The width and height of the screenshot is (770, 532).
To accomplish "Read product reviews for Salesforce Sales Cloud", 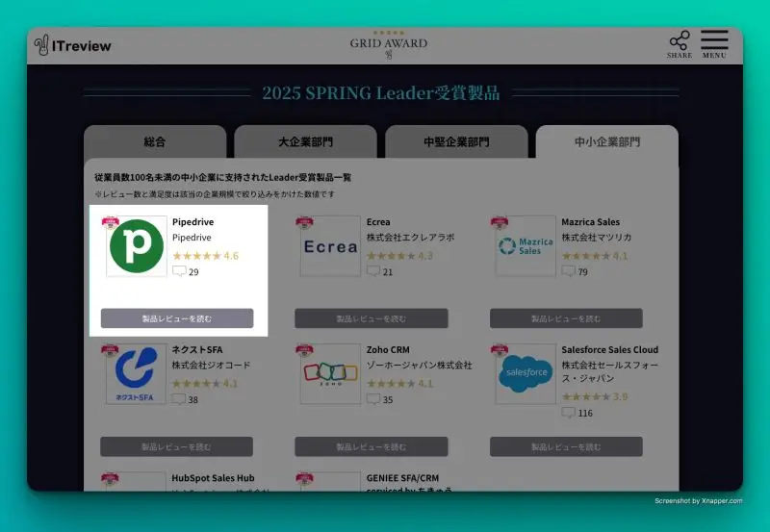I will pyautogui.click(x=566, y=446).
